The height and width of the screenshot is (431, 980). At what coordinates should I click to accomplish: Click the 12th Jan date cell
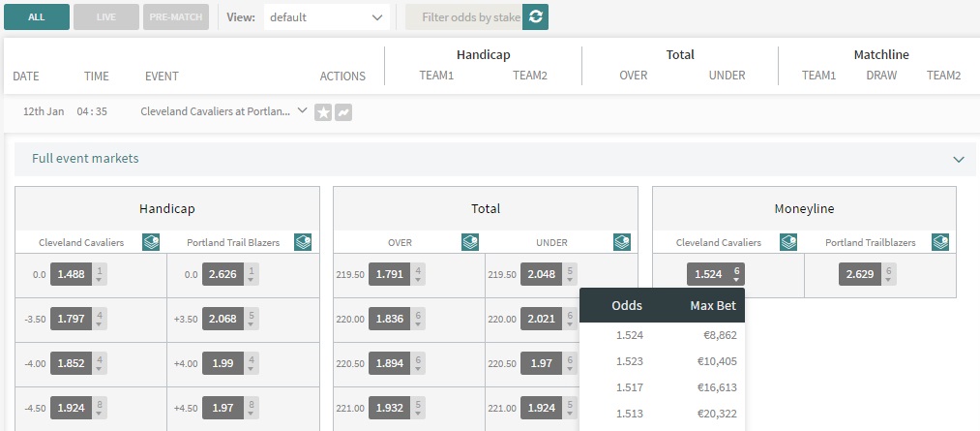tap(44, 112)
